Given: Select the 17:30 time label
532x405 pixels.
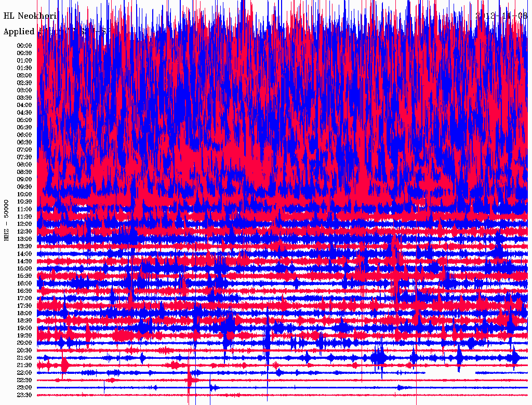Looking at the screenshot, I should pos(24,306).
